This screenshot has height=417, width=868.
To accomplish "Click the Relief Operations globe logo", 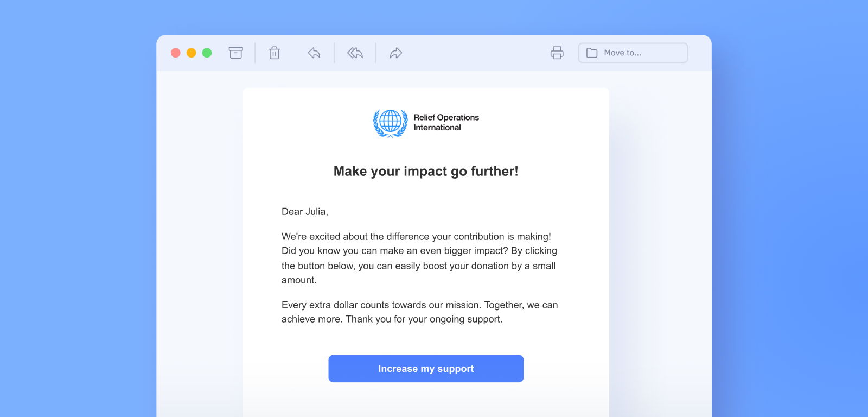I will point(391,123).
